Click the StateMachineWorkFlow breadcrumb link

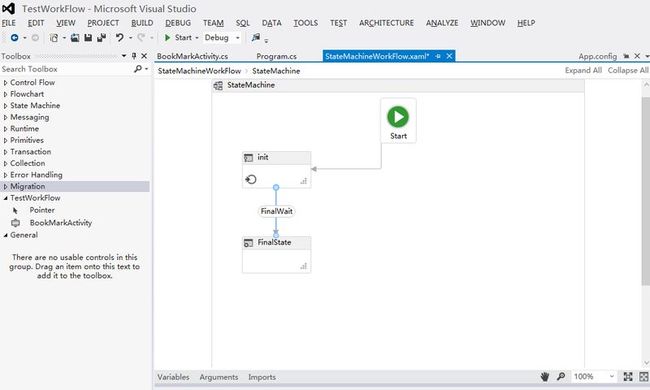[199, 71]
